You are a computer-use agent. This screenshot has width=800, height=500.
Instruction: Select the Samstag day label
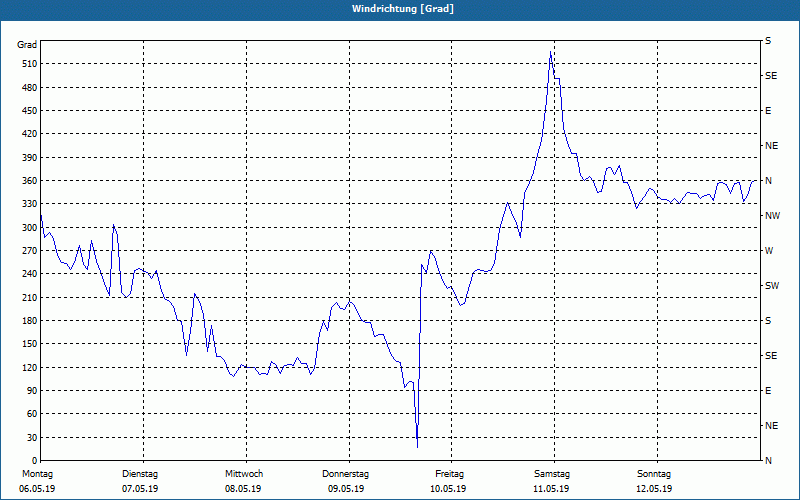click(551, 473)
